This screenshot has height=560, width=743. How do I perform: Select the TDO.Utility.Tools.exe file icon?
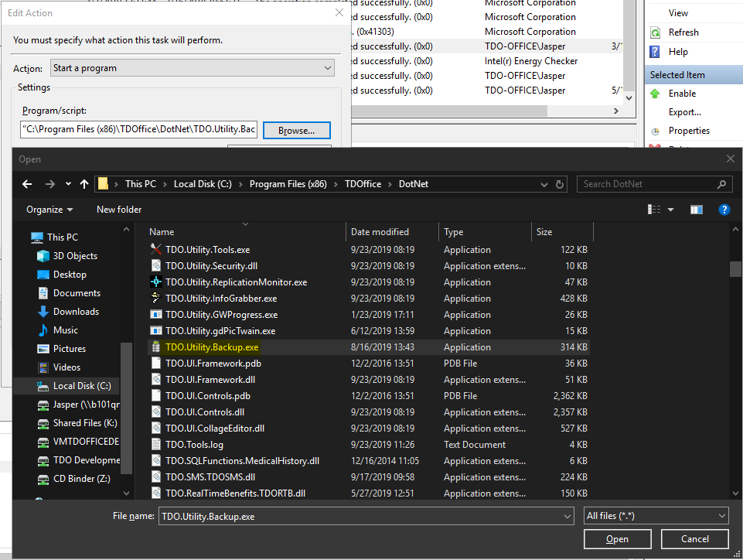155,250
